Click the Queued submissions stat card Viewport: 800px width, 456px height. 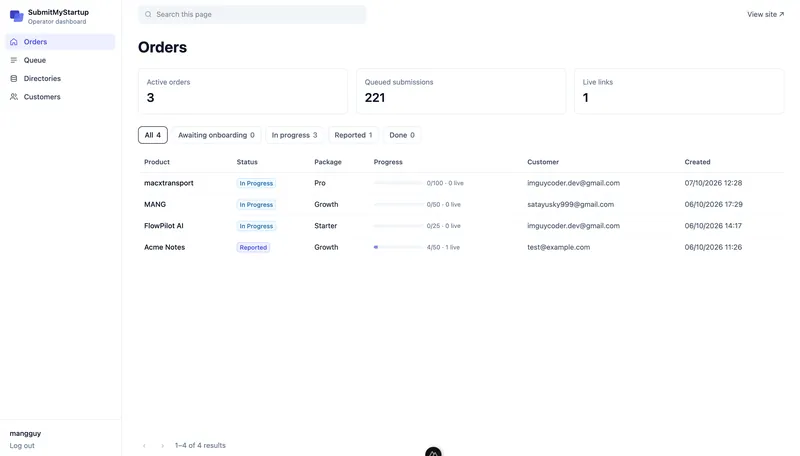coord(461,91)
